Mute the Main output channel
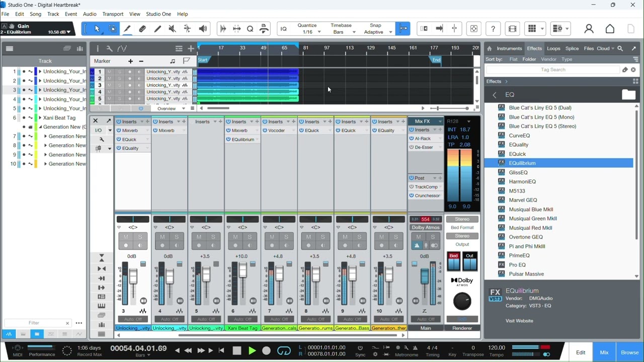This screenshot has height=362, width=644. [419, 237]
